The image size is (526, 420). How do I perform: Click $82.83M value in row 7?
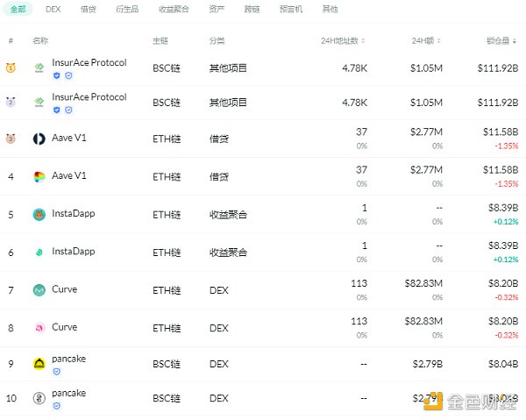[423, 283]
